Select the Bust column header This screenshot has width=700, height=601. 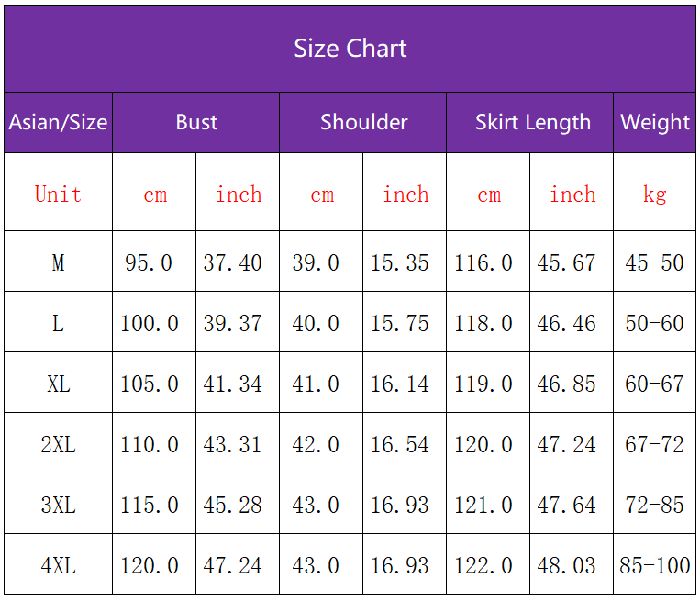196,122
